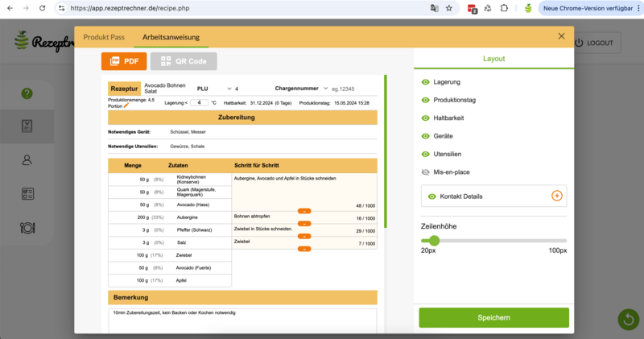Click the green refresh icon at bottom right
The image size is (644, 339).
click(628, 320)
